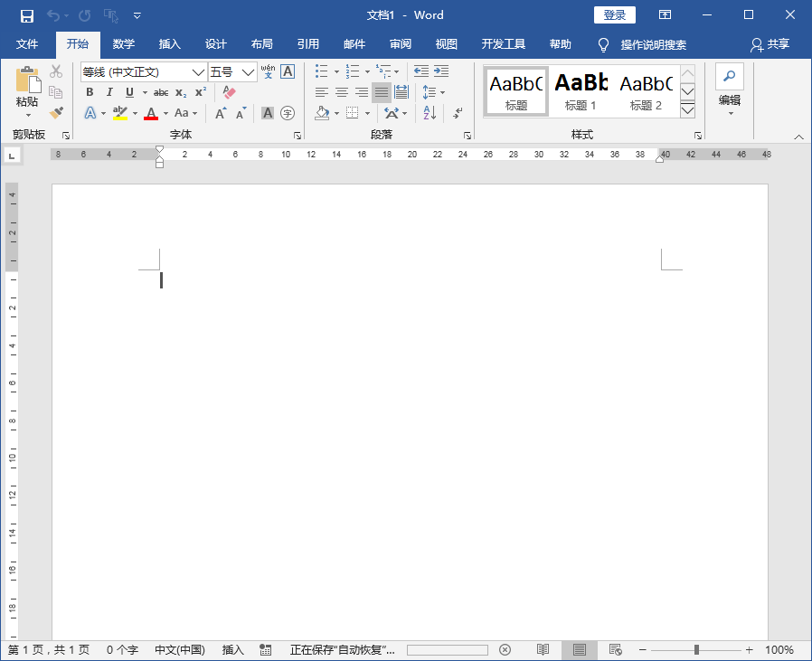
Task: Open the 编辑 editing dropdown
Action: [730, 90]
